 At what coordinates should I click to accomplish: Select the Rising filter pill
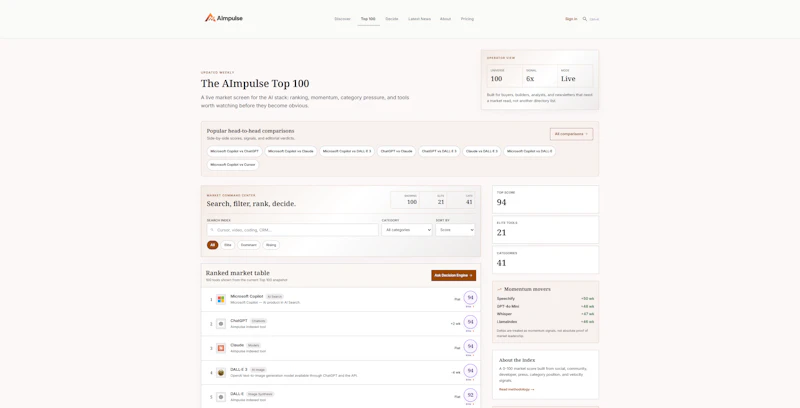(271, 245)
